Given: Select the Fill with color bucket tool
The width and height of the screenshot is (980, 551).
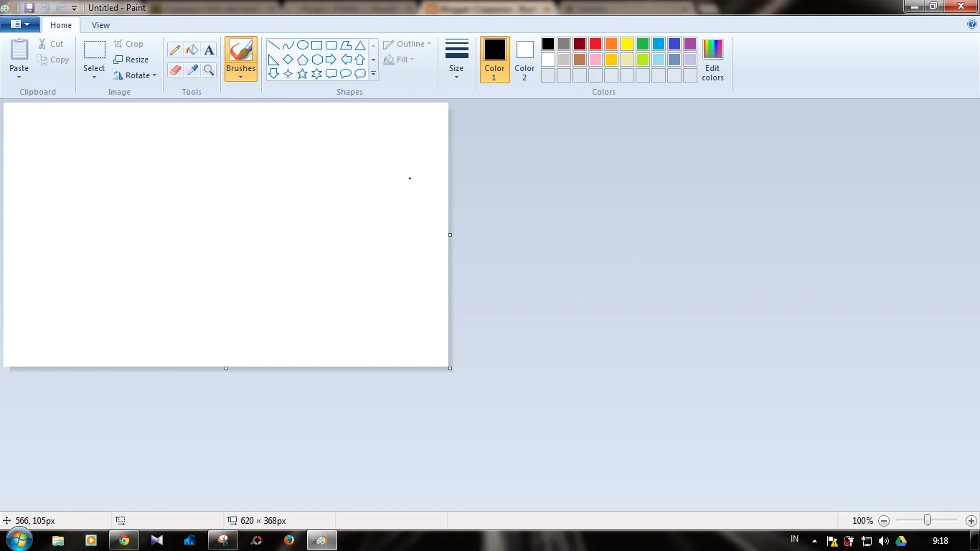Looking at the screenshot, I should (x=192, y=50).
